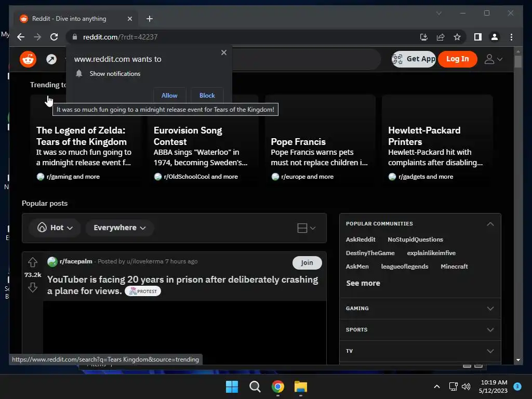Click the Get App button

coord(414,59)
